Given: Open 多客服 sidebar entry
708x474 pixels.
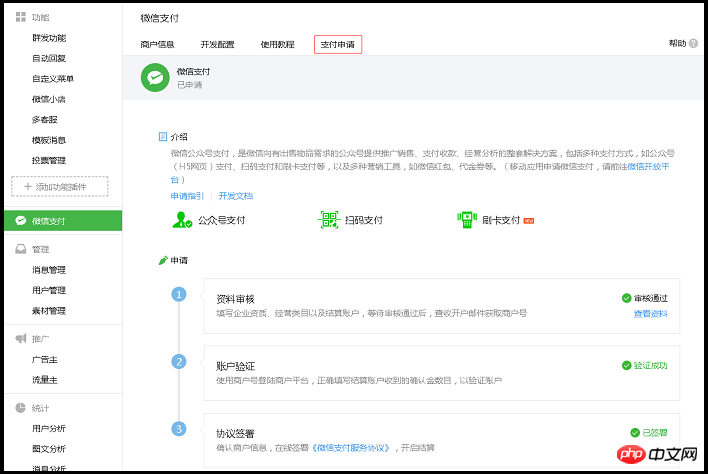Looking at the screenshot, I should coord(45,120).
